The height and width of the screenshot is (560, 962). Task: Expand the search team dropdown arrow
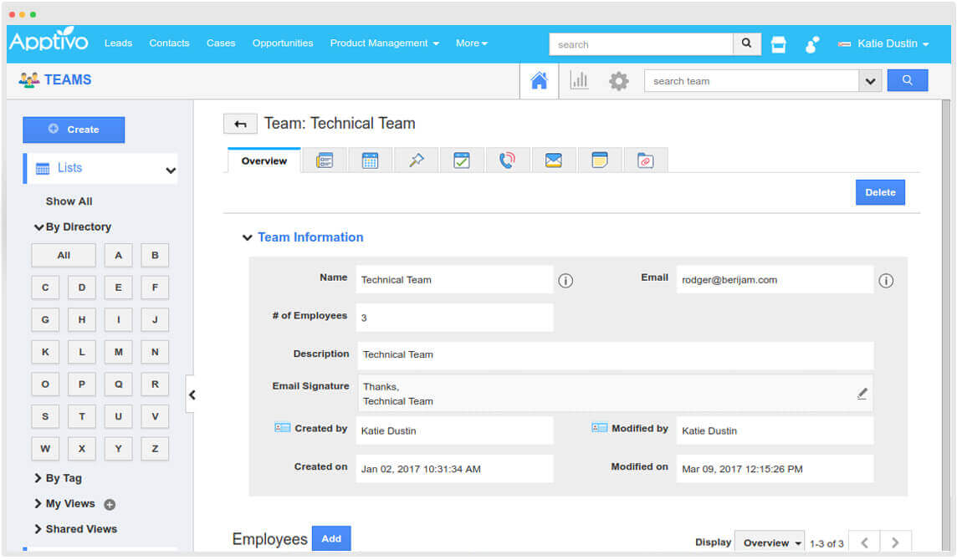[x=871, y=81]
